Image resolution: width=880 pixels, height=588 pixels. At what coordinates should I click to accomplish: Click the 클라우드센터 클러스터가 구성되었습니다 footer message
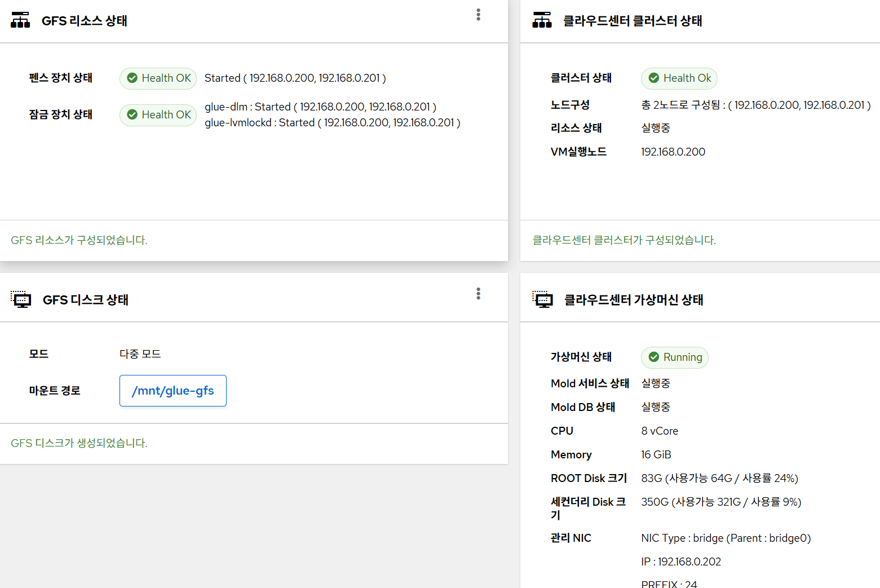pos(624,240)
